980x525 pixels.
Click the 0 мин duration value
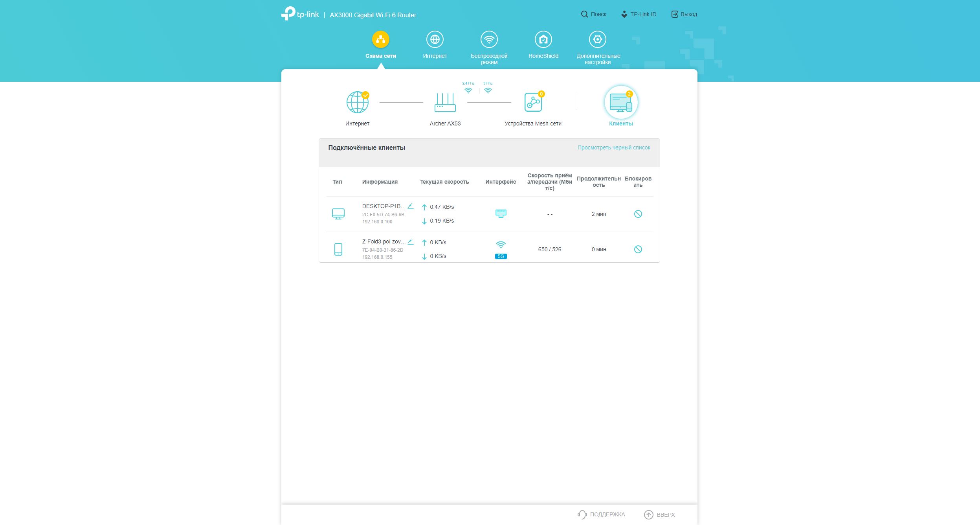click(598, 249)
